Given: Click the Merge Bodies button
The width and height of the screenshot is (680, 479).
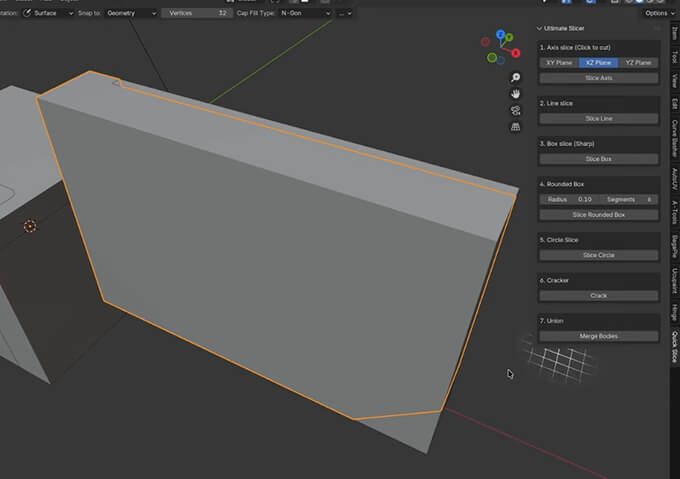Looking at the screenshot, I should pyautogui.click(x=598, y=336).
